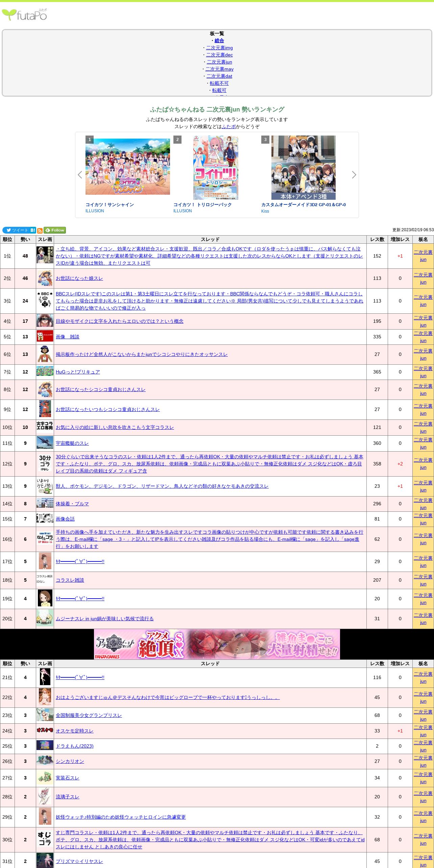
Task: Click コイカツ！サンシャイン title link
Action: click(x=110, y=204)
